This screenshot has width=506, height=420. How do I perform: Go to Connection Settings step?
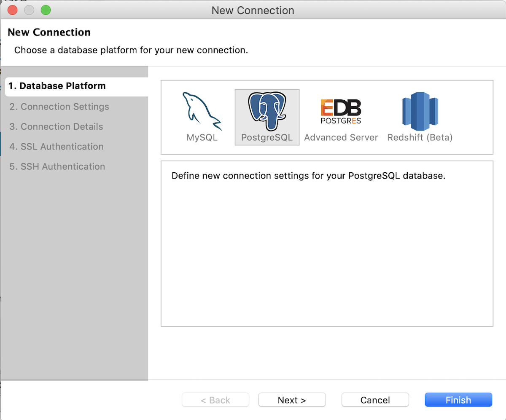(x=59, y=107)
